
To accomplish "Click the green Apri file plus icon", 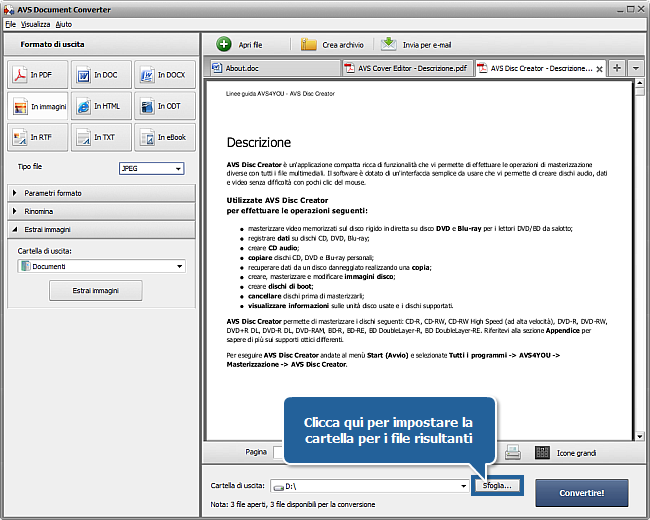I will click(224, 44).
